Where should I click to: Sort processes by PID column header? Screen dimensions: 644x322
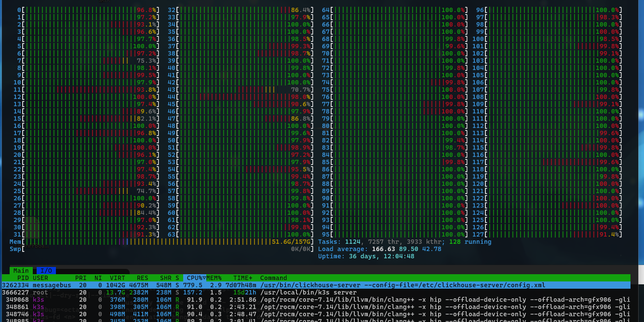tap(23, 278)
